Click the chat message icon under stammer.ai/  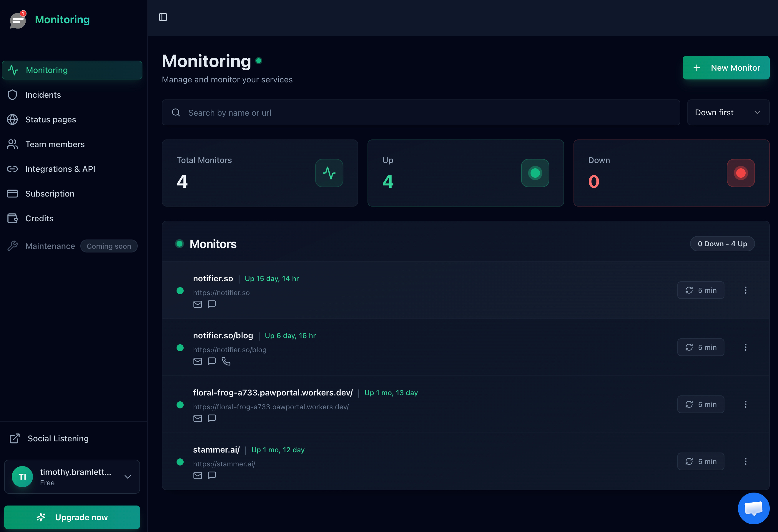coord(212,476)
